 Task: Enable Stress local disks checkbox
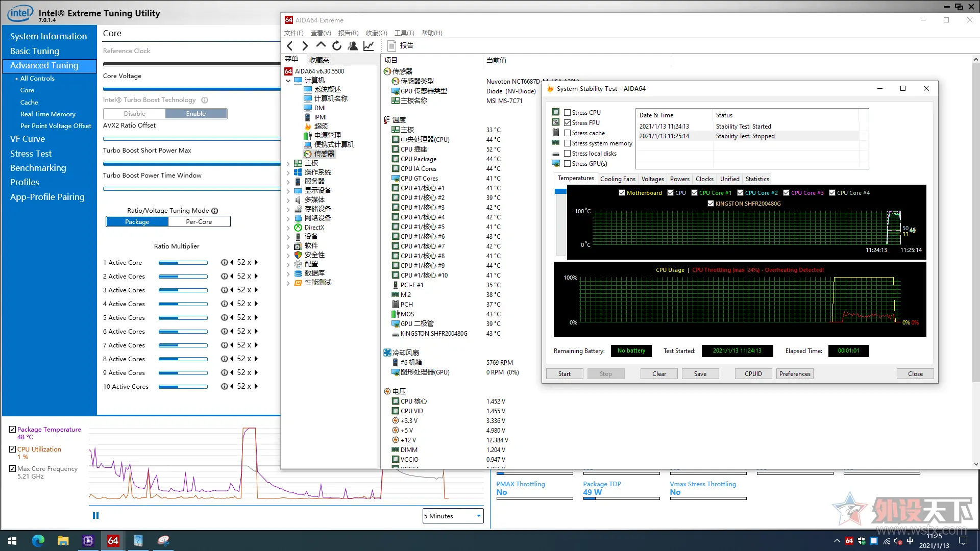pos(567,154)
